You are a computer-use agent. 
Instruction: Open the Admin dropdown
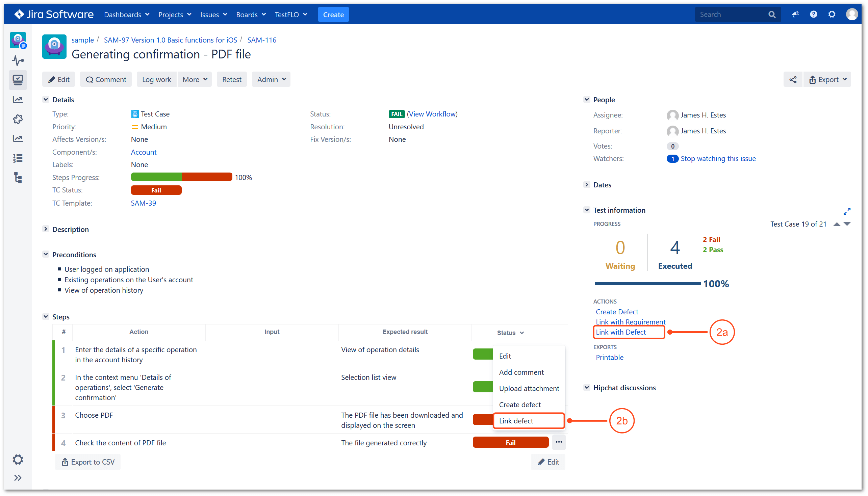[x=271, y=79]
